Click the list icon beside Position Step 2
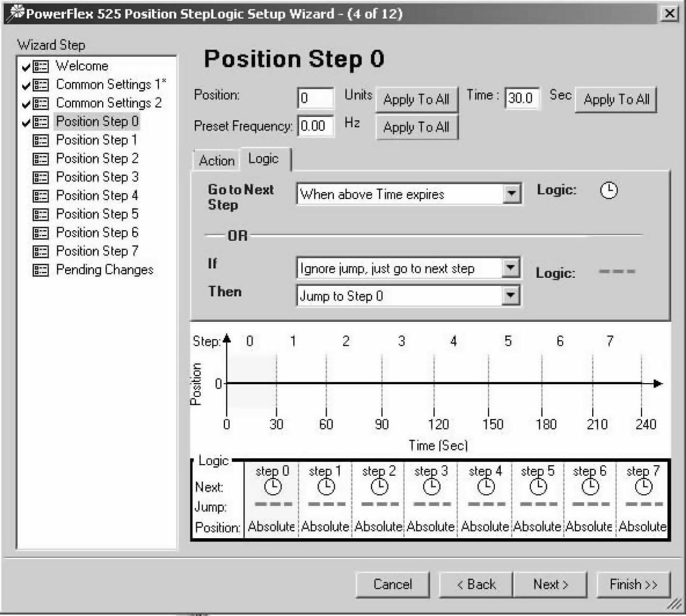 pyautogui.click(x=41, y=159)
